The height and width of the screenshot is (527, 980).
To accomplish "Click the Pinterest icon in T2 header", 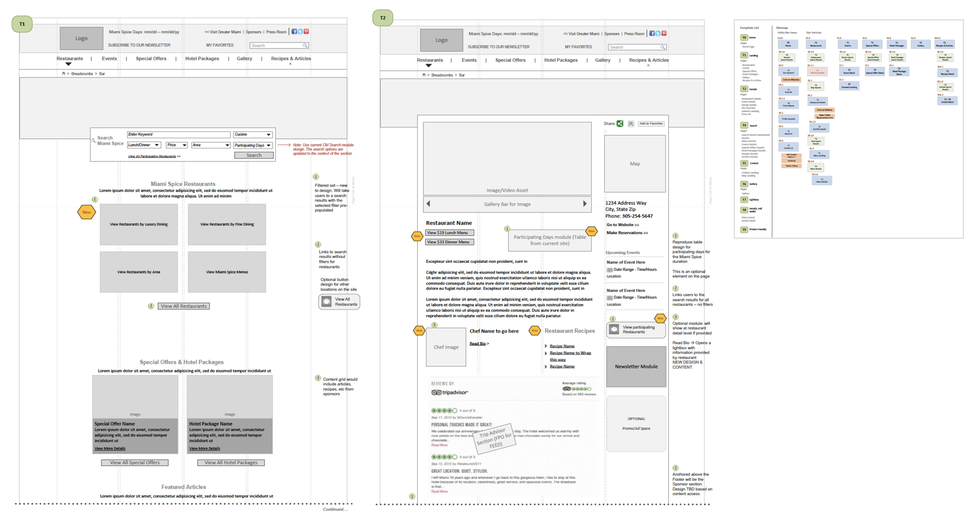I will (664, 33).
